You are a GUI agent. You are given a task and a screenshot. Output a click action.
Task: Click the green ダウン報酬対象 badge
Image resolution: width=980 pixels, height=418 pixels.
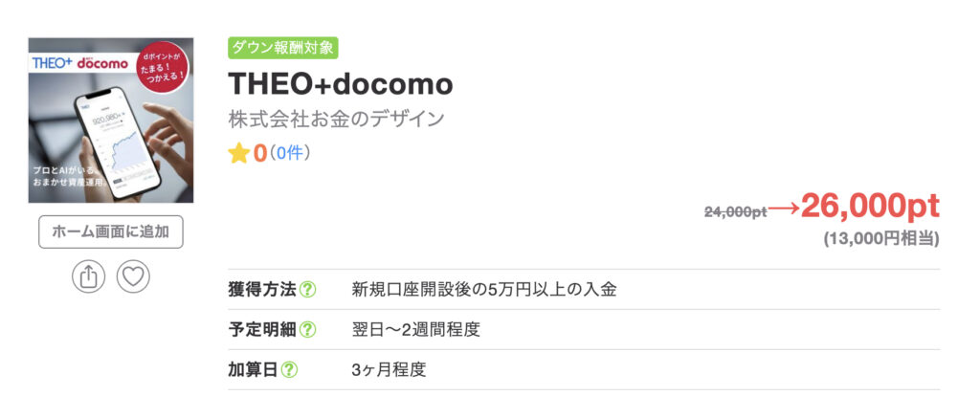coord(282,48)
